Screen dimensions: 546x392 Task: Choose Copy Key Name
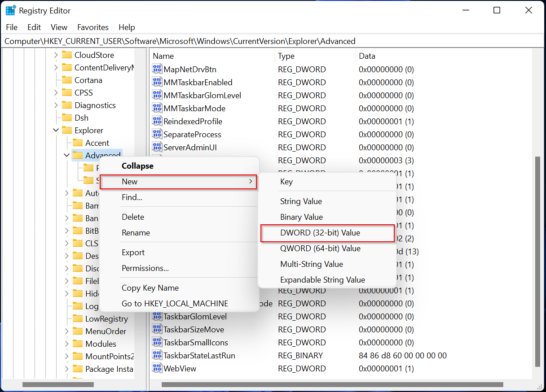point(179,288)
